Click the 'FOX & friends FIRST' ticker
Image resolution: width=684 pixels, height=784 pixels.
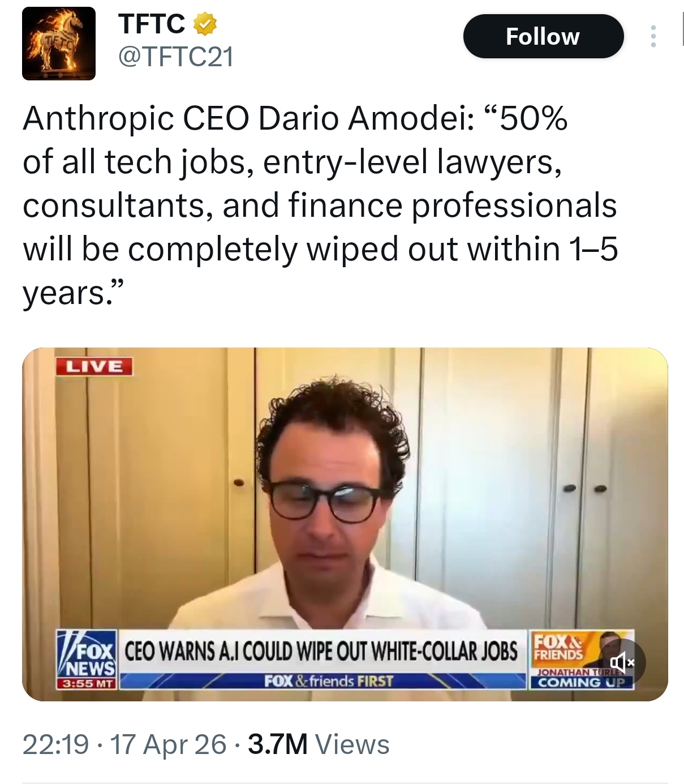329,680
